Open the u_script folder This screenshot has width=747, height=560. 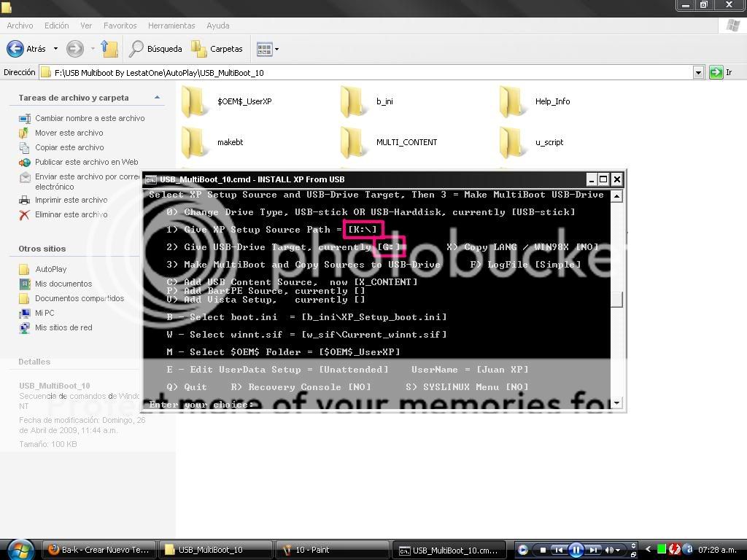tap(533, 142)
